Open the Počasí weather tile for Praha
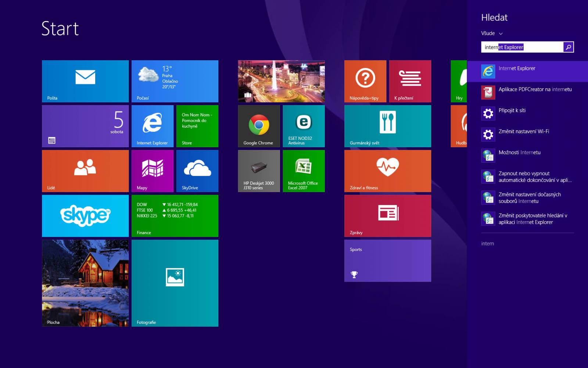588x368 pixels. 175,81
